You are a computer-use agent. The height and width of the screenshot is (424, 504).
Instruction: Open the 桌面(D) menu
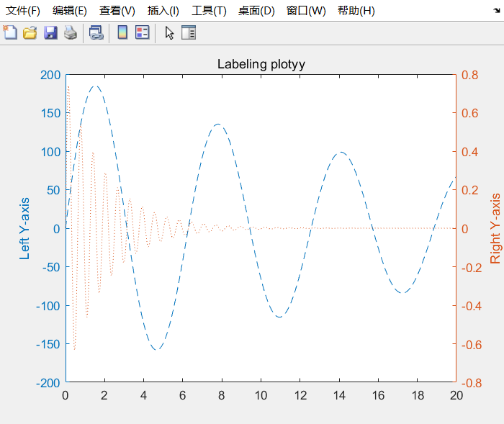pos(256,11)
